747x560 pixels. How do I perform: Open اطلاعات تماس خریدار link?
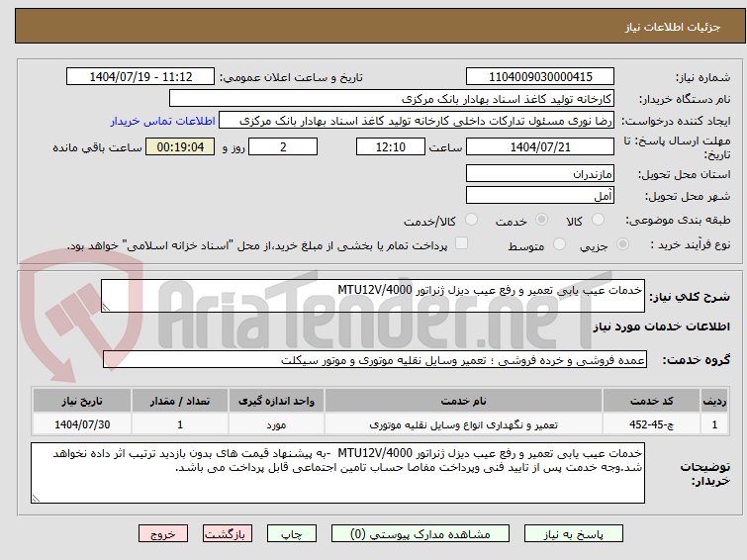pyautogui.click(x=163, y=121)
